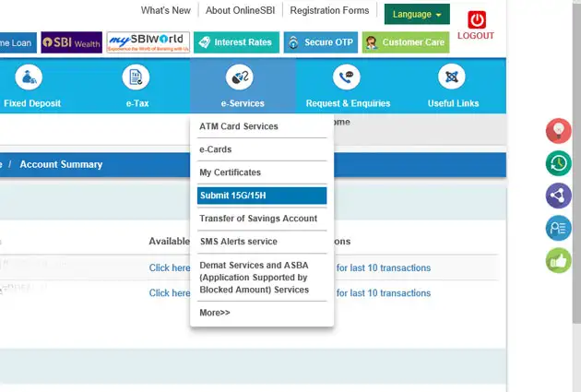The width and height of the screenshot is (581, 392).
Task: Click the red Logout power icon
Action: pos(476,20)
